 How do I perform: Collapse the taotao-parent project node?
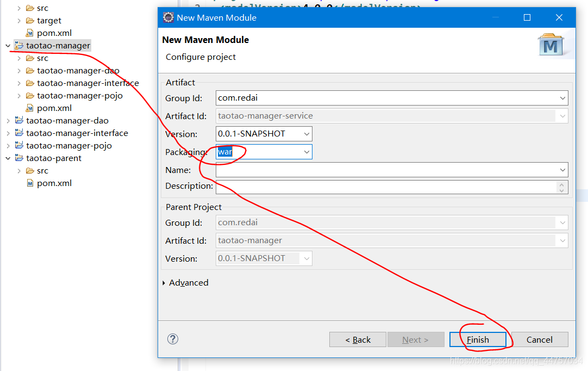(x=8, y=158)
